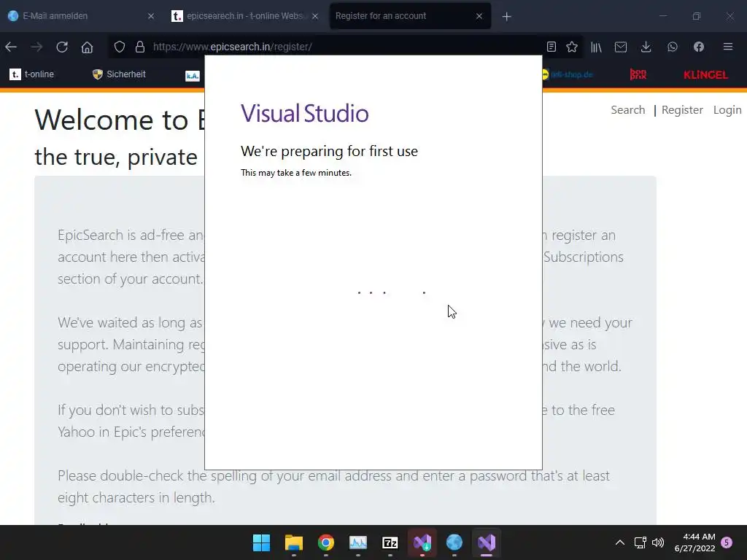Open the Sicherheit bookmark
The height and width of the screenshot is (560, 747).
point(119,74)
